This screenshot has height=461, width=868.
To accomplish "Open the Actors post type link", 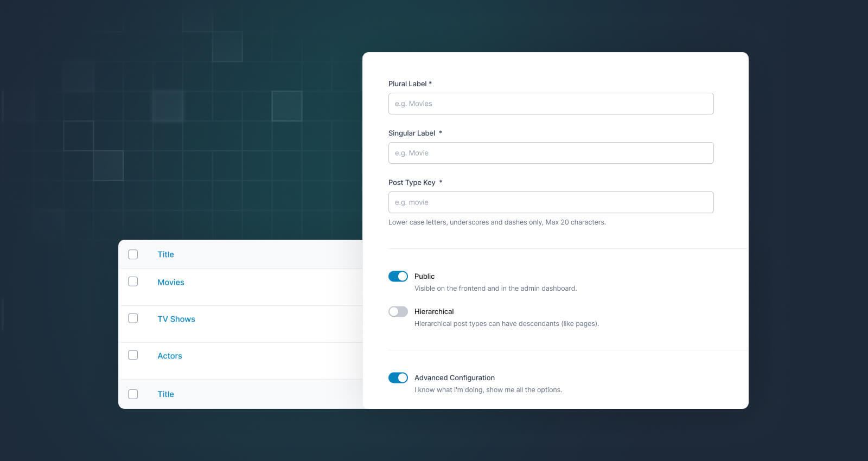I will 170,356.
